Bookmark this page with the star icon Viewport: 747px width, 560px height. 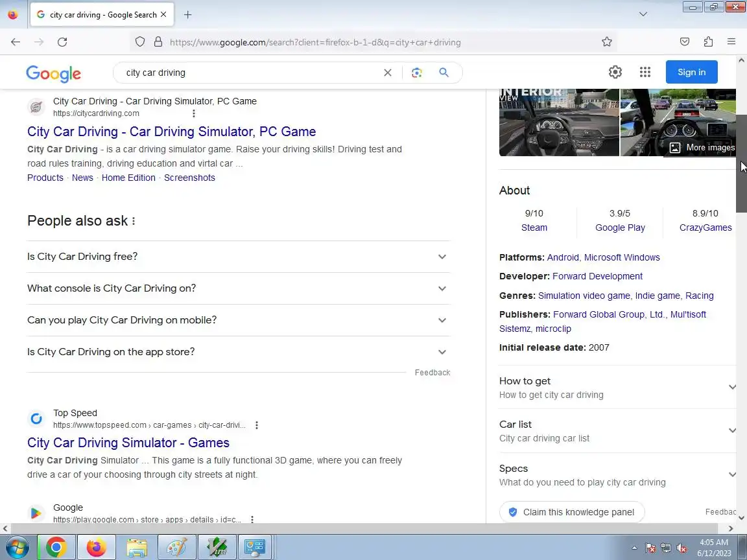(606, 42)
